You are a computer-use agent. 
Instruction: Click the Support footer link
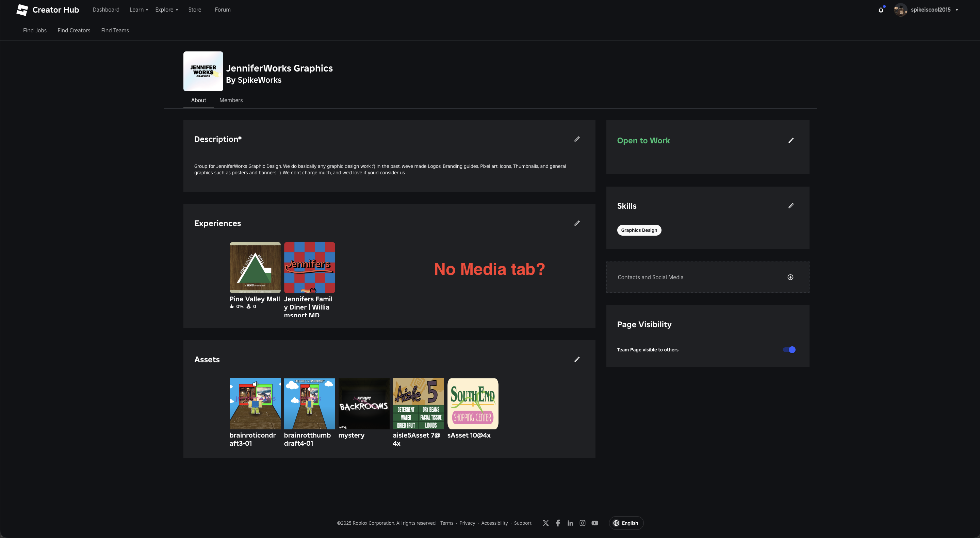pyautogui.click(x=522, y=523)
